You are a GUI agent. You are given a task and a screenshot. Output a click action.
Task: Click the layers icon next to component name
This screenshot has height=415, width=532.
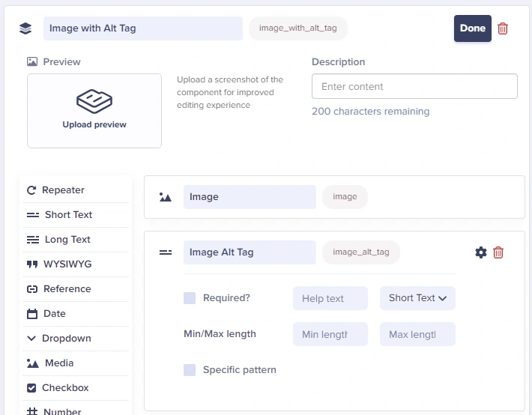click(x=25, y=28)
